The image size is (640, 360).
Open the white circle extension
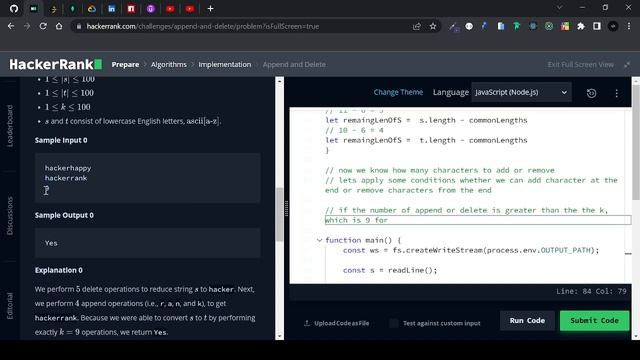click(x=469, y=26)
